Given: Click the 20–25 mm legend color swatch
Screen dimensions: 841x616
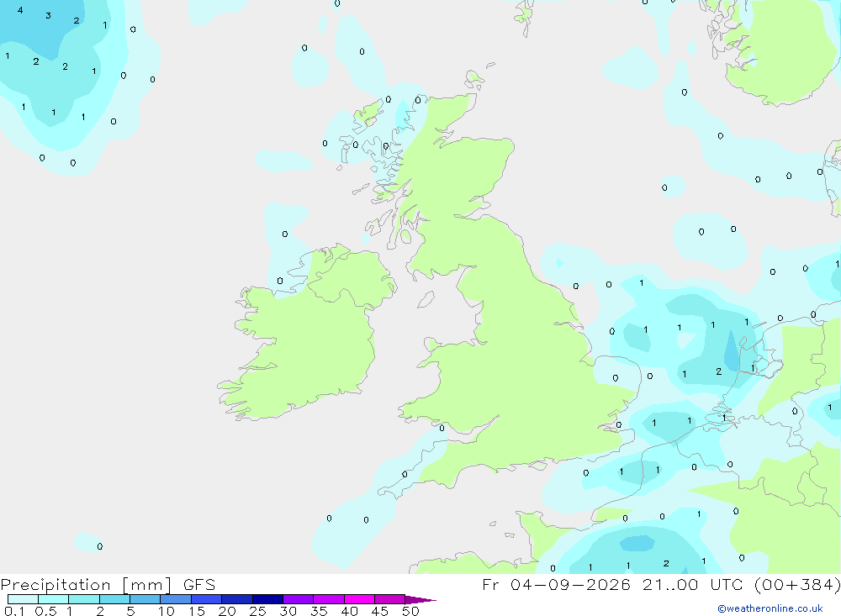Looking at the screenshot, I should [x=237, y=599].
